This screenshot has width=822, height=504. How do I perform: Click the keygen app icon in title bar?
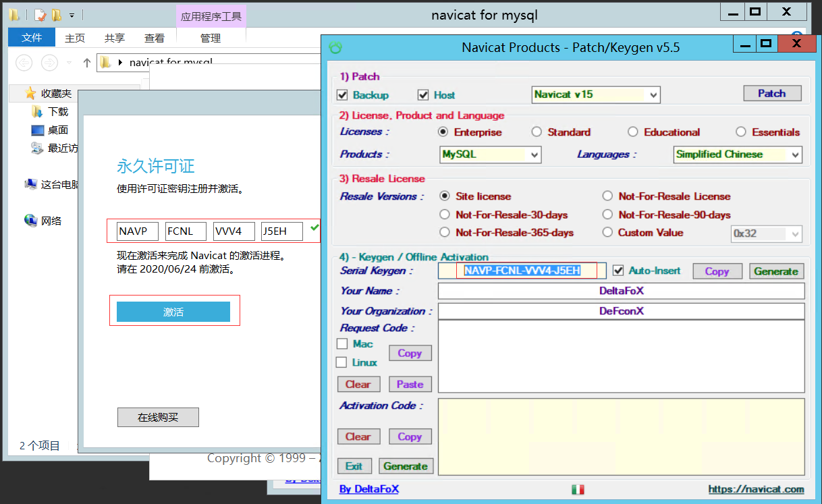[x=335, y=47]
